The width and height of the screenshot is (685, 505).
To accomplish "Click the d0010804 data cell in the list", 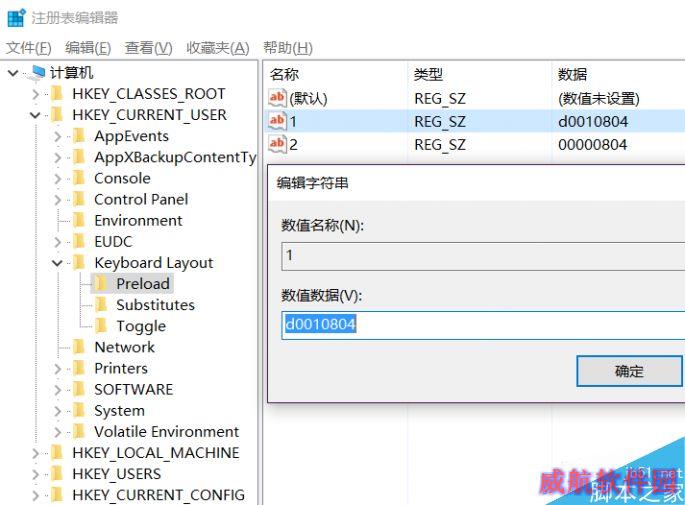I will pyautogui.click(x=593, y=121).
